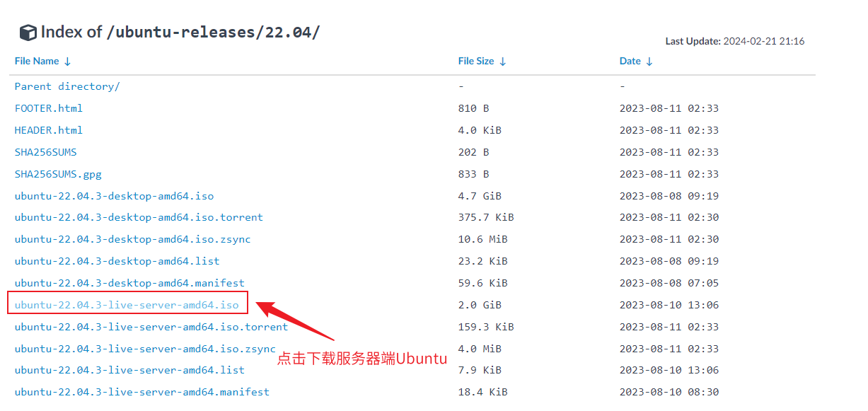
Task: Click the cube icon beside Index of
Action: click(28, 33)
